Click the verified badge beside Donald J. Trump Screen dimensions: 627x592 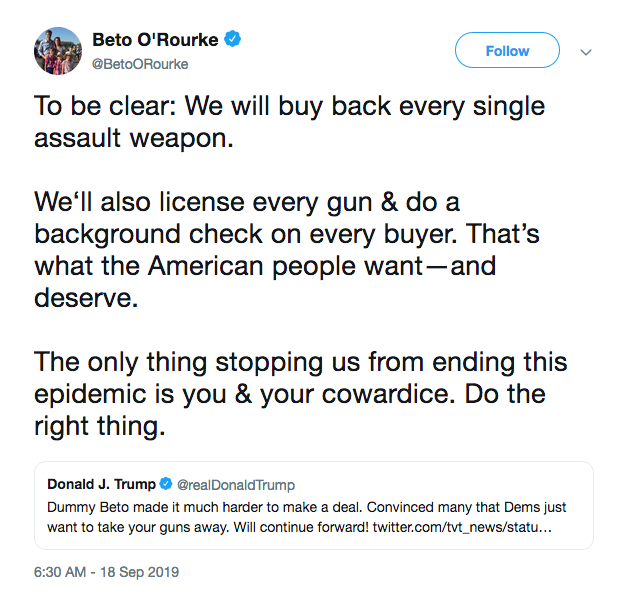(x=166, y=484)
